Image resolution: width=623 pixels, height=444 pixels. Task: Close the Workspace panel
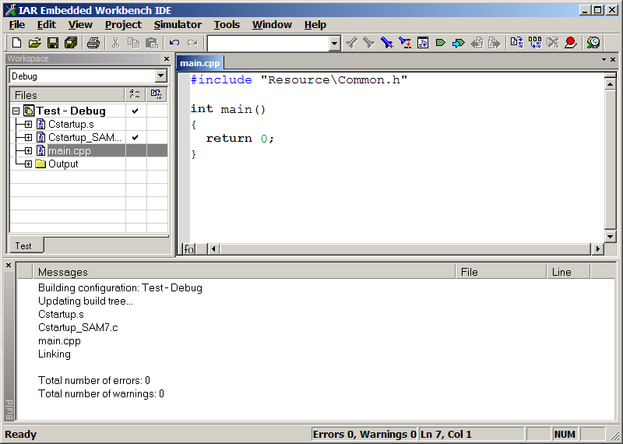(167, 59)
